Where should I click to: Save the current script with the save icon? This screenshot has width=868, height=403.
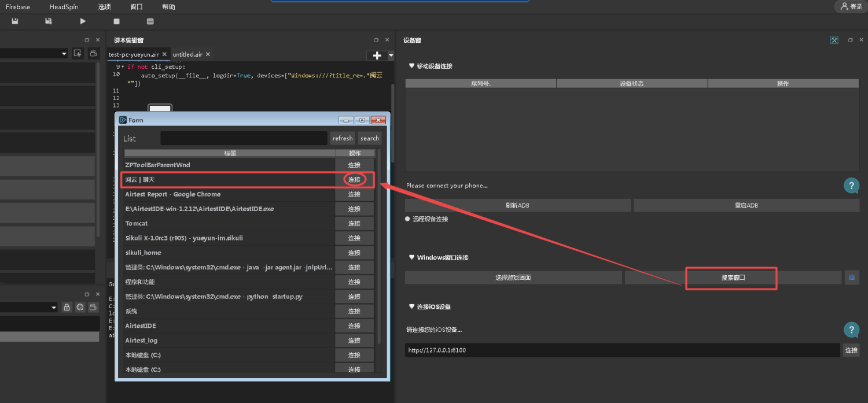click(15, 21)
